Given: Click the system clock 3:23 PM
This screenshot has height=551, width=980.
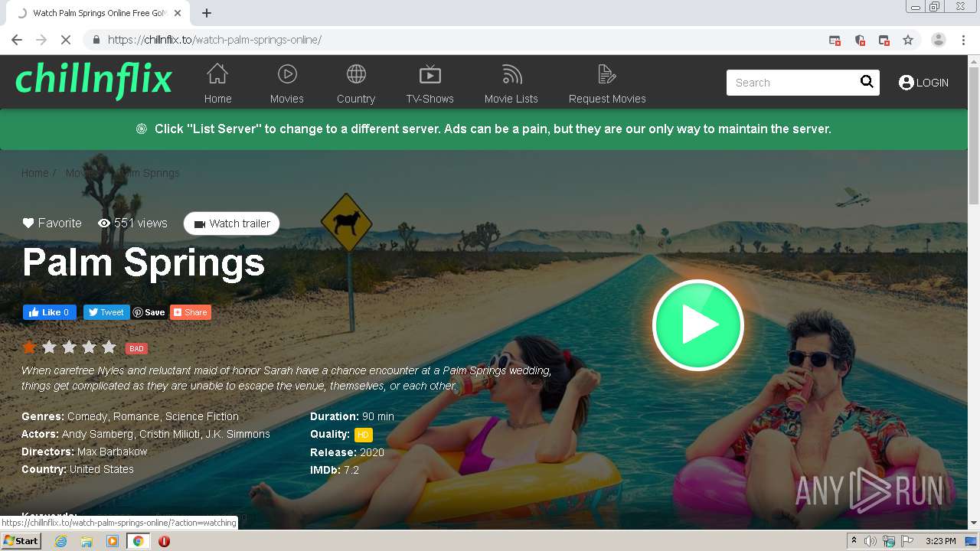Looking at the screenshot, I should pyautogui.click(x=940, y=541).
